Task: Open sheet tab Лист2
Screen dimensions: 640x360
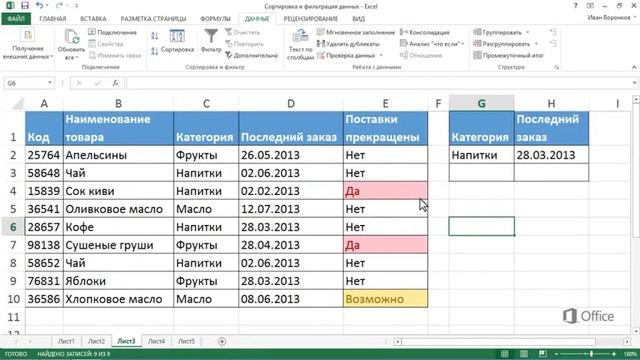Action: (x=96, y=341)
